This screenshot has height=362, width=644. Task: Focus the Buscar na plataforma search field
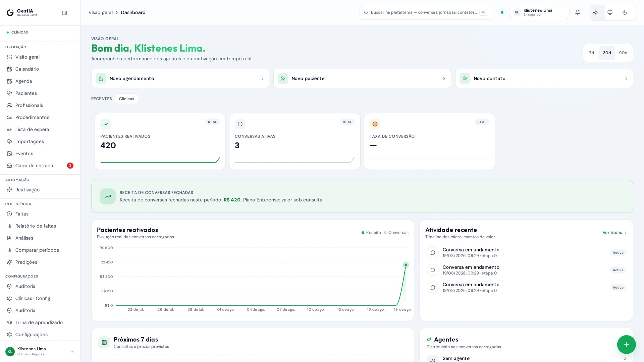pyautogui.click(x=426, y=12)
